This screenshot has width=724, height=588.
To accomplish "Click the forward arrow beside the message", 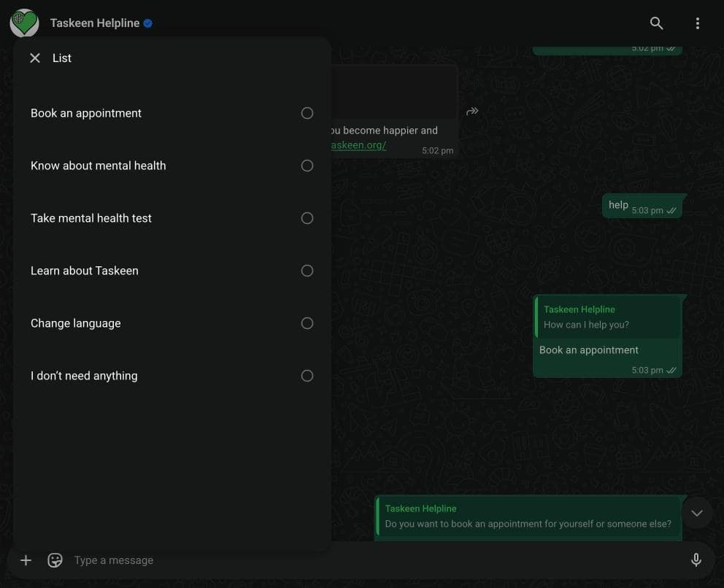I will tap(472, 111).
